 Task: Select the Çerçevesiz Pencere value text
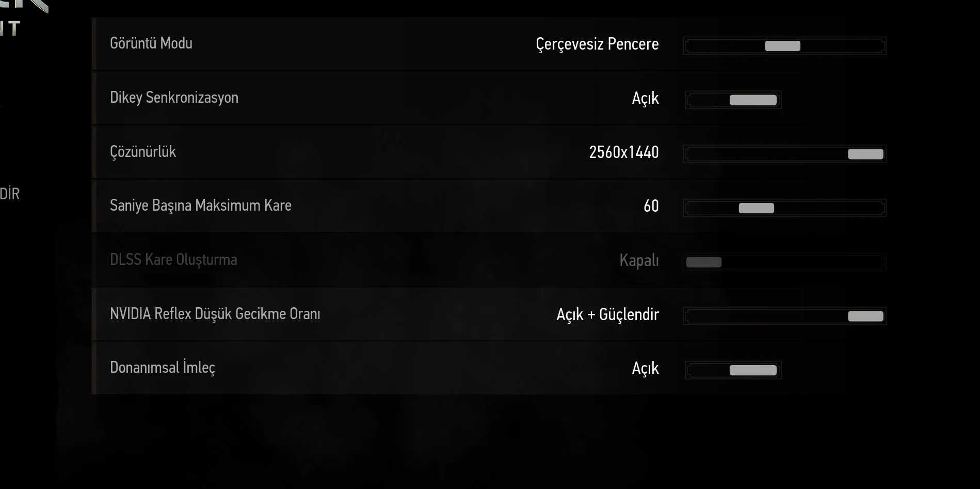click(597, 44)
